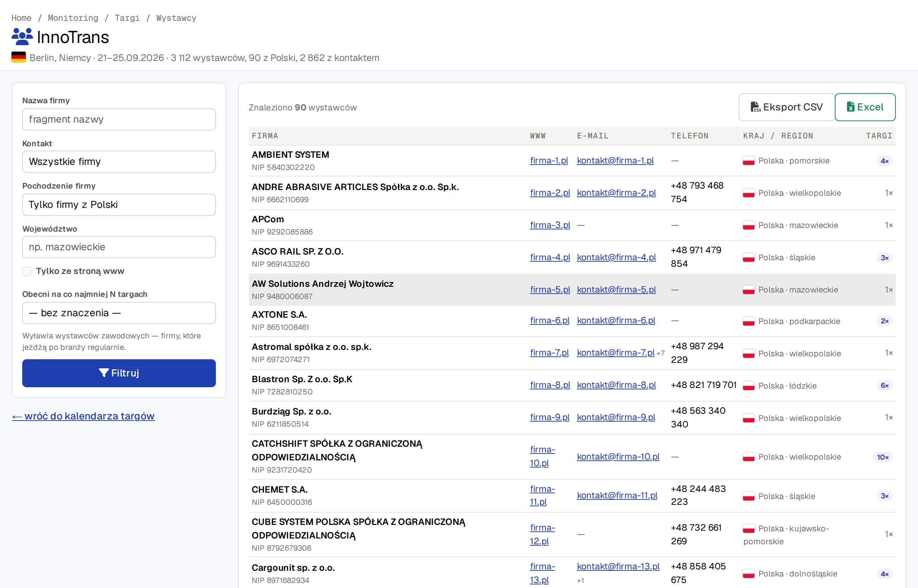
Task: Click the TELEFON column header
Action: (x=690, y=136)
